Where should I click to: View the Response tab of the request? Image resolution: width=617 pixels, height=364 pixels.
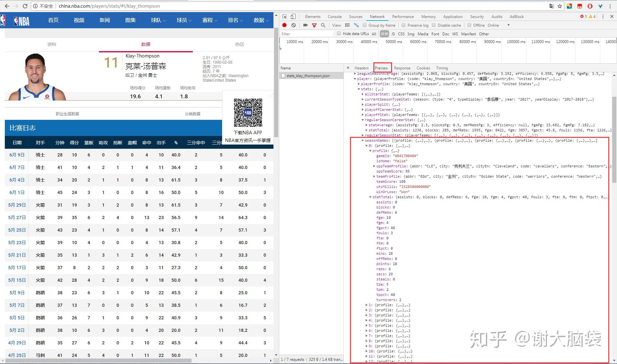click(402, 68)
